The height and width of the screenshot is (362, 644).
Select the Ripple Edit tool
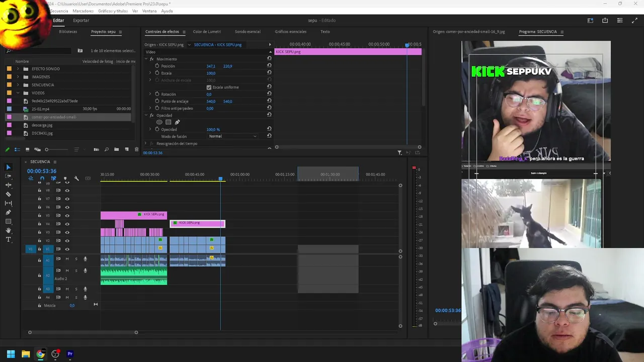[x=8, y=185]
